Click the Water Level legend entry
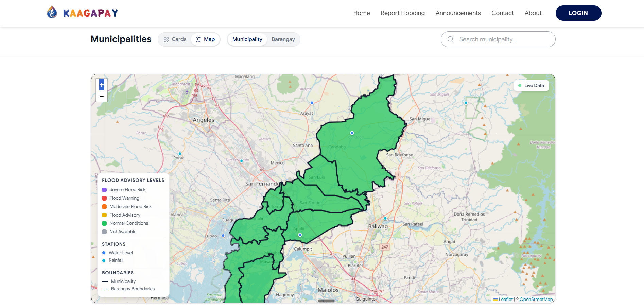This screenshot has height=308, width=644. click(117, 253)
